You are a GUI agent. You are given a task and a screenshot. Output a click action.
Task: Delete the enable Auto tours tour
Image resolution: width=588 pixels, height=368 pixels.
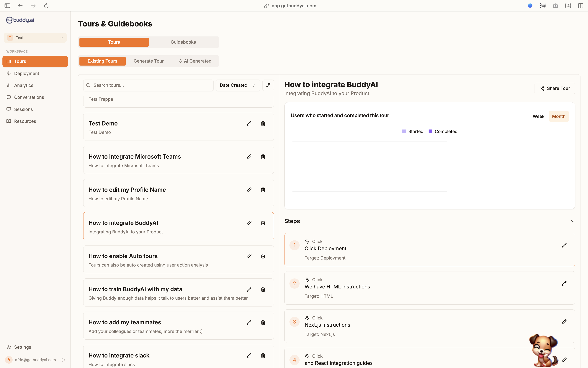tap(263, 256)
